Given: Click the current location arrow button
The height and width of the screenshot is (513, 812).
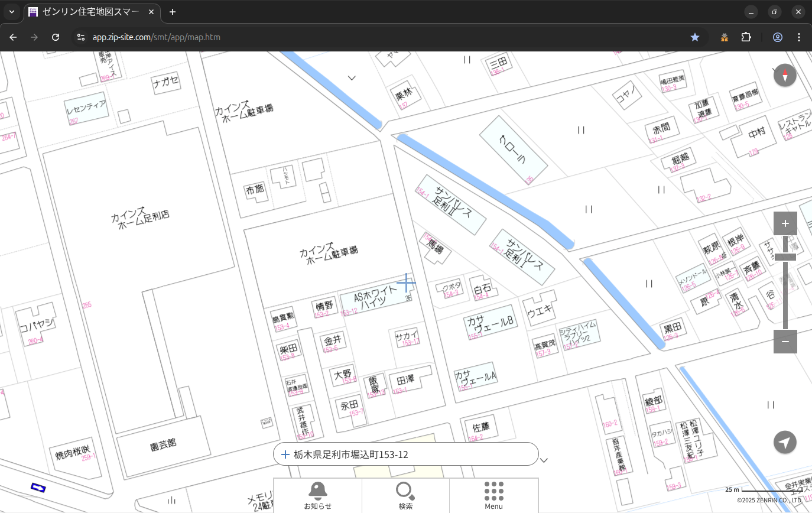Looking at the screenshot, I should (785, 442).
